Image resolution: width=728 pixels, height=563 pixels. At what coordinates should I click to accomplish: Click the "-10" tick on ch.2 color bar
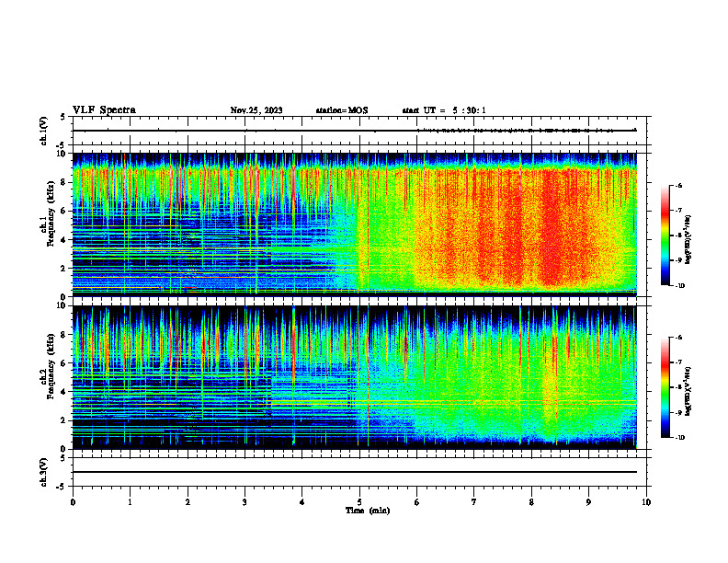679,438
